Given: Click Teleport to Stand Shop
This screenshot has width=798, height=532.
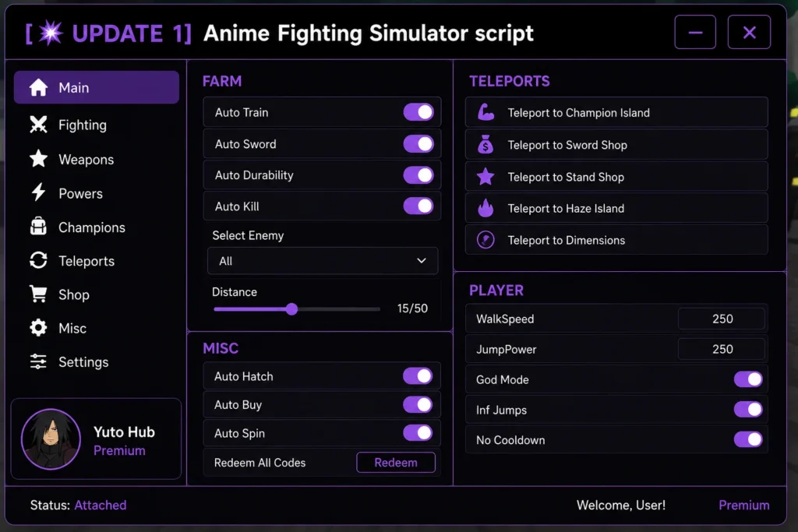Looking at the screenshot, I should click(616, 177).
